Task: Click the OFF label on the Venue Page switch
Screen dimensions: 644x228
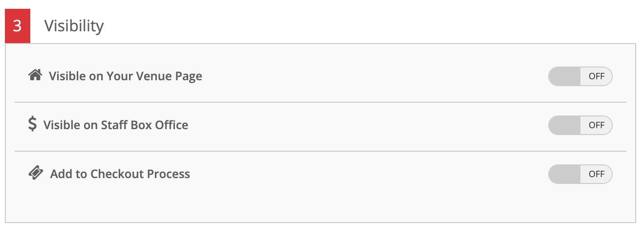Action: pyautogui.click(x=596, y=76)
